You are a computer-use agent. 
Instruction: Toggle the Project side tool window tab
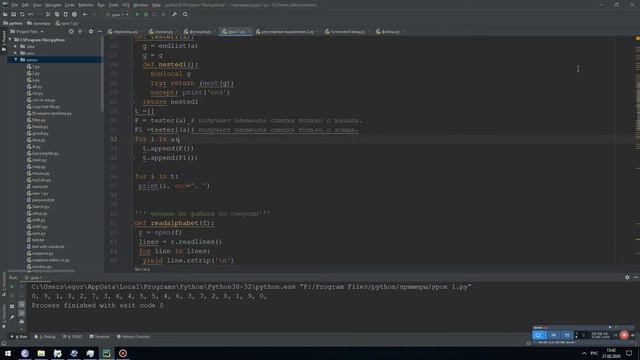4,41
